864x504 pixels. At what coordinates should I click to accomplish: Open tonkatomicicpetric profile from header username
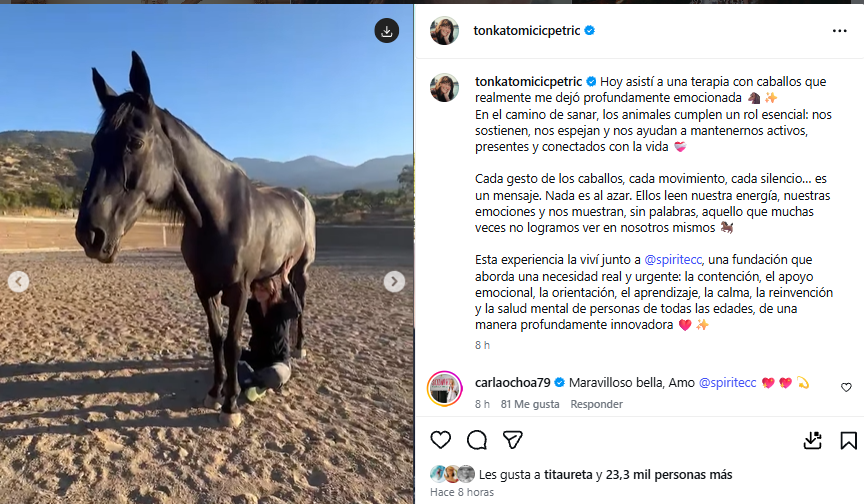point(526,31)
